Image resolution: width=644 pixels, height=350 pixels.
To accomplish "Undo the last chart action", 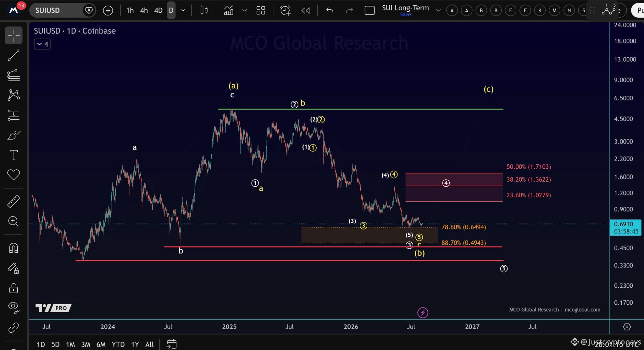I will coord(330,10).
